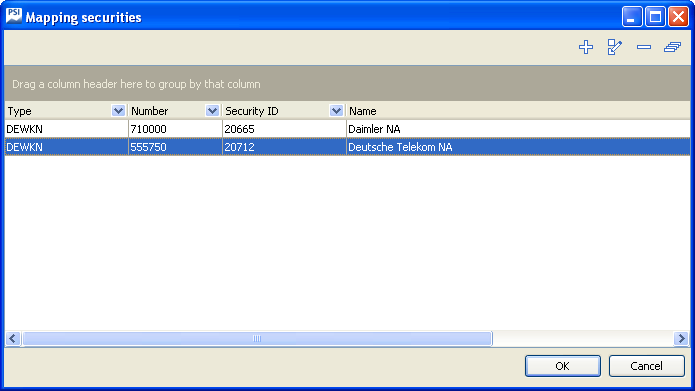Click the Cancel button

tap(647, 366)
